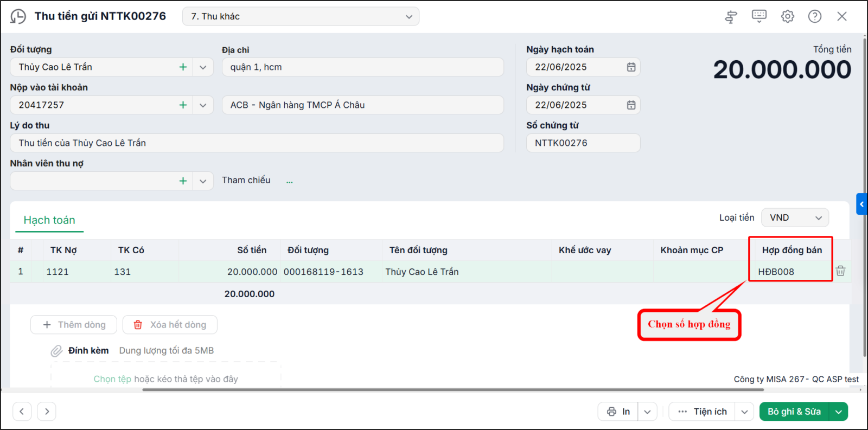The image size is (868, 430).
Task: Close the Thu tiền gửi form
Action: [x=842, y=16]
